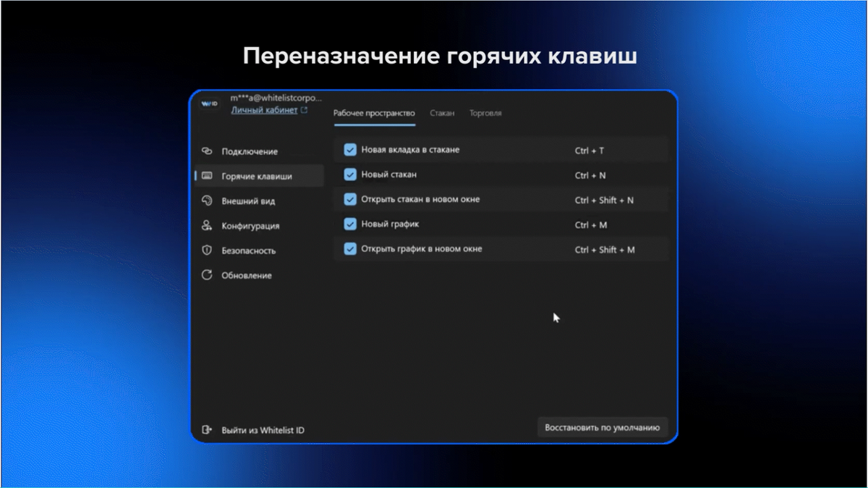Click the logout door icon
This screenshot has width=868, height=488.
click(x=207, y=430)
